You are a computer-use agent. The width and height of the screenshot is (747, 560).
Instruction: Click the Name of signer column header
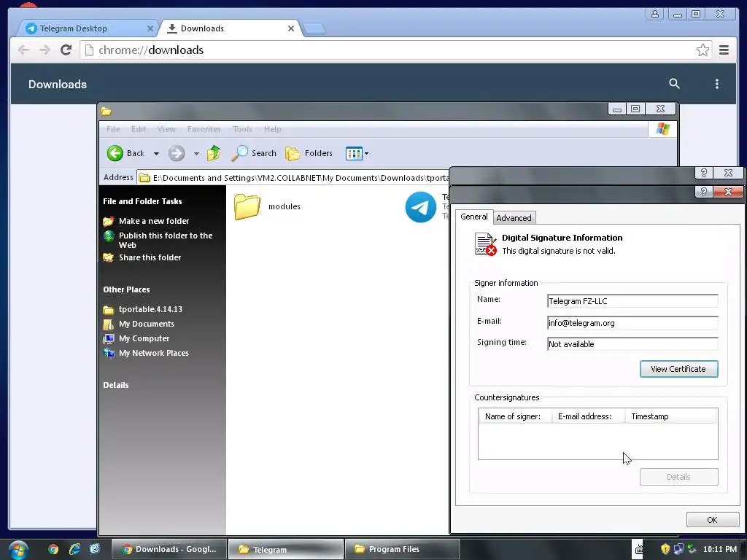(x=515, y=416)
